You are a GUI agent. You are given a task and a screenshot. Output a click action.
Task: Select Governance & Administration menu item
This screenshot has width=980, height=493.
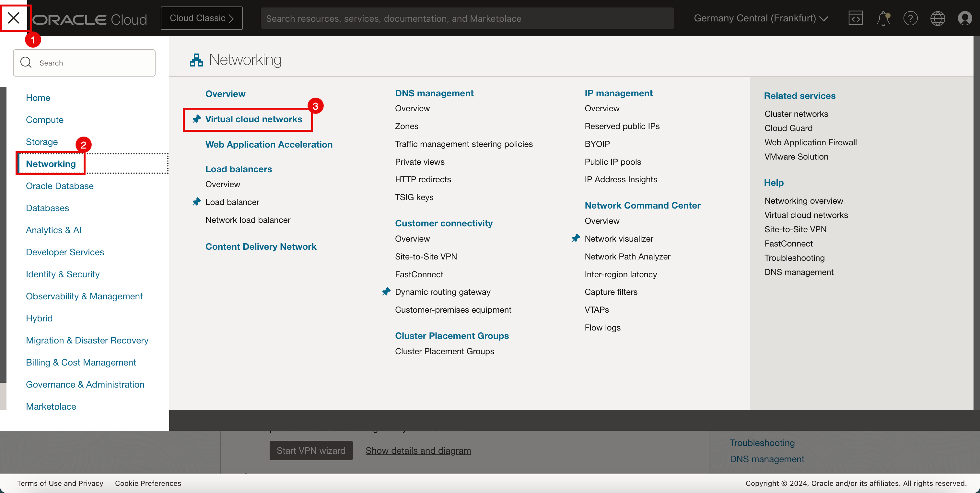coord(85,384)
